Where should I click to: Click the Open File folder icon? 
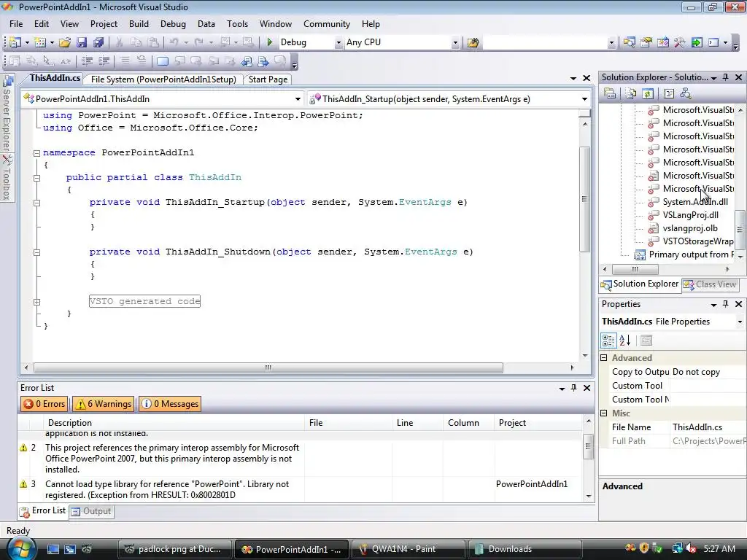(65, 42)
